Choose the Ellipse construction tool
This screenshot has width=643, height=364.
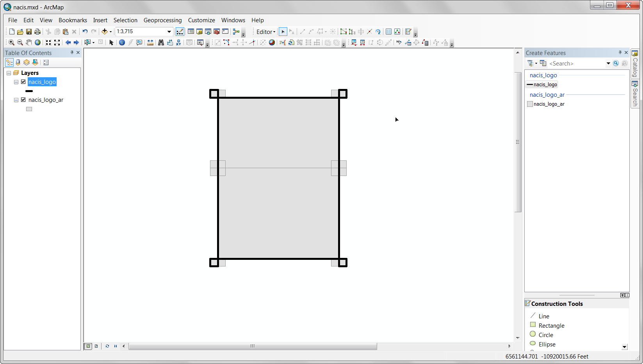pyautogui.click(x=543, y=344)
